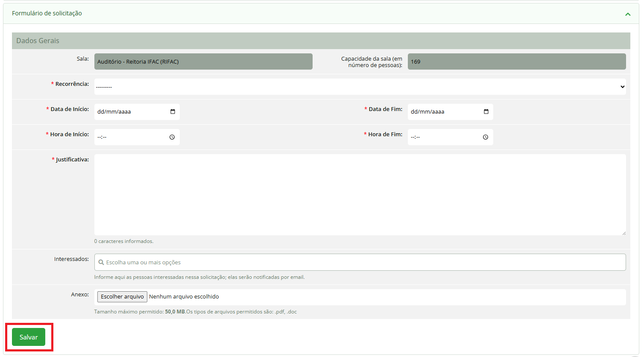Image resolution: width=644 pixels, height=357 pixels.
Task: Focus the dd/mm/aaaa text of Data de Fim
Action: click(x=427, y=112)
